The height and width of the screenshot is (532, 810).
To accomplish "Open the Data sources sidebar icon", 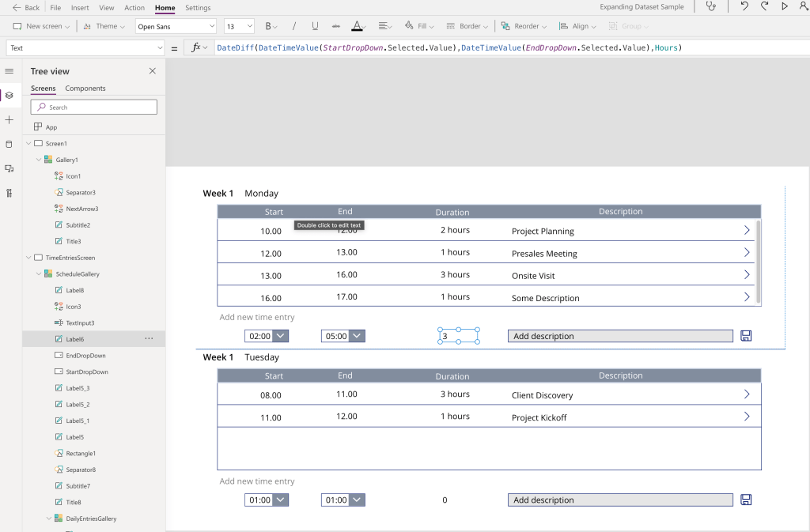I will [x=9, y=144].
